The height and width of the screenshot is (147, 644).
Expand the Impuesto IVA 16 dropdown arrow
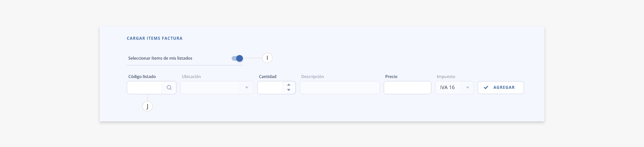coord(467,88)
